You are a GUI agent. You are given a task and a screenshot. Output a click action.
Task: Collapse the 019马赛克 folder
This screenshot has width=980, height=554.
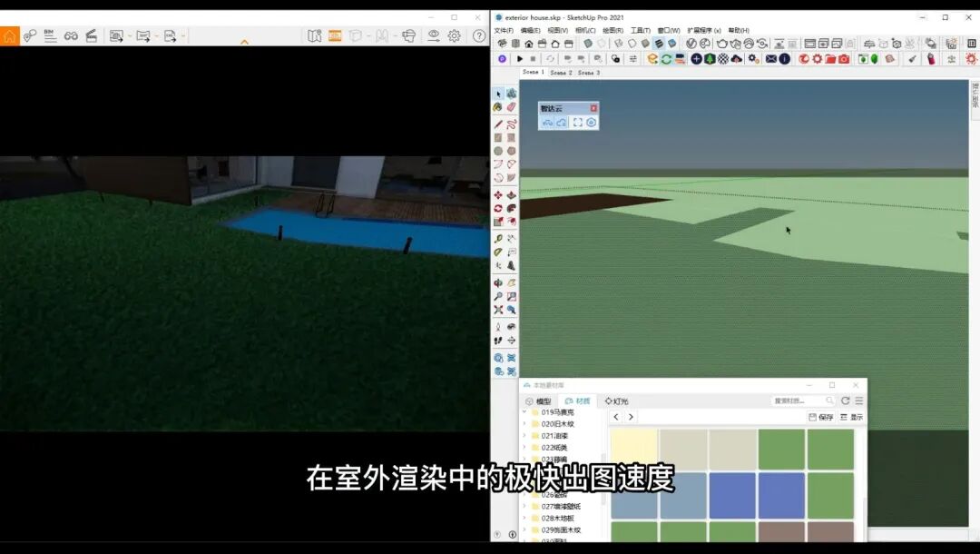pos(524,412)
